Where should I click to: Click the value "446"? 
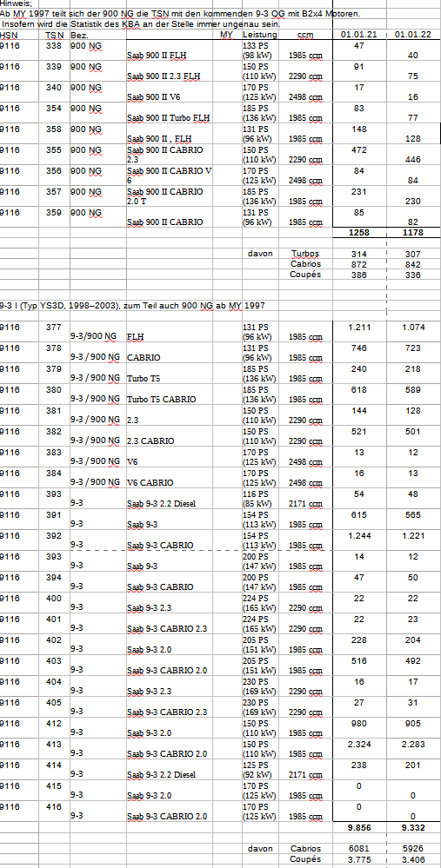point(413,160)
